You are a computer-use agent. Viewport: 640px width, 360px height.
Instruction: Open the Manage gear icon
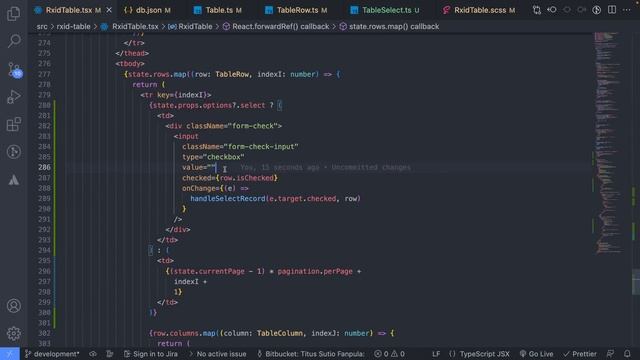13,333
